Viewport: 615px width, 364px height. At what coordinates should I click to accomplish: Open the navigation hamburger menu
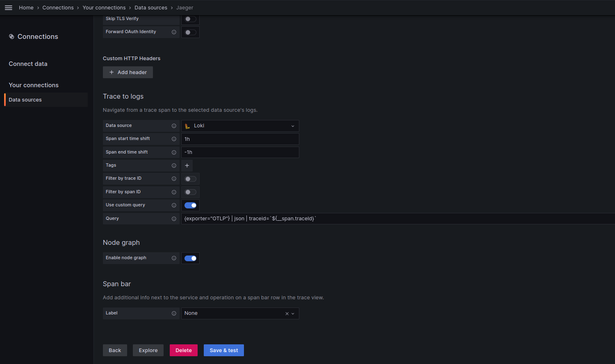(8, 7)
